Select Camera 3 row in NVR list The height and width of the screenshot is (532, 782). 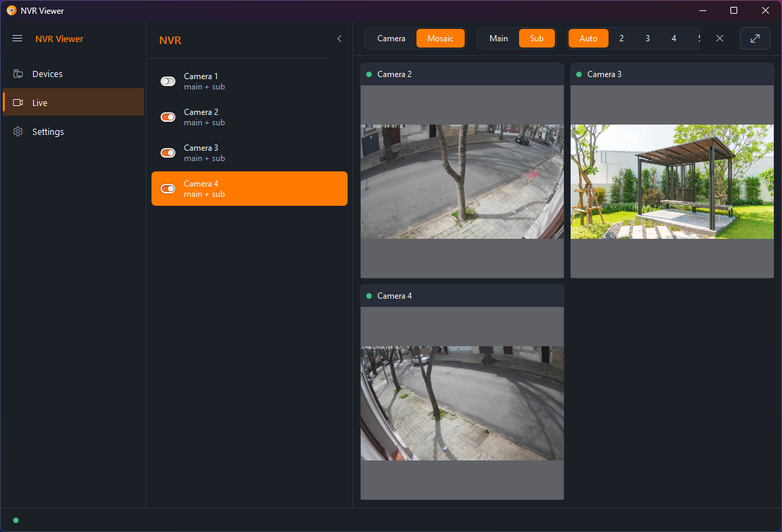pyautogui.click(x=249, y=153)
